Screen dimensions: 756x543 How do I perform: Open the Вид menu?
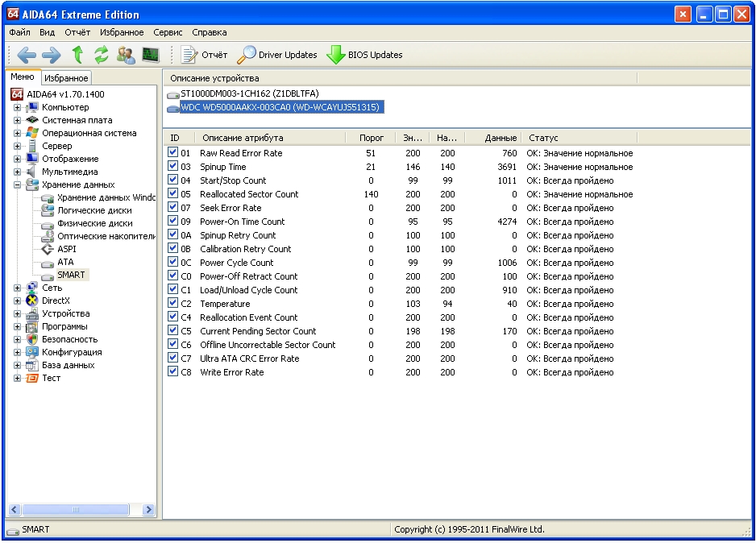click(47, 32)
